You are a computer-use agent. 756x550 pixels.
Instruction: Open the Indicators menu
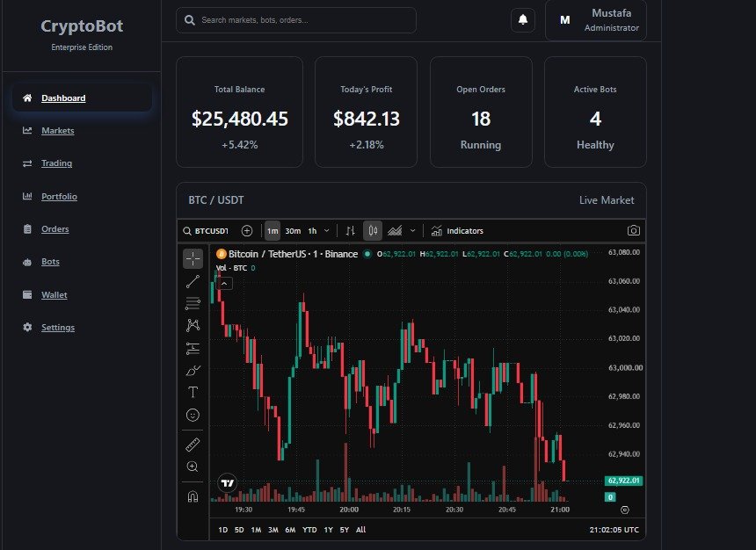click(457, 231)
